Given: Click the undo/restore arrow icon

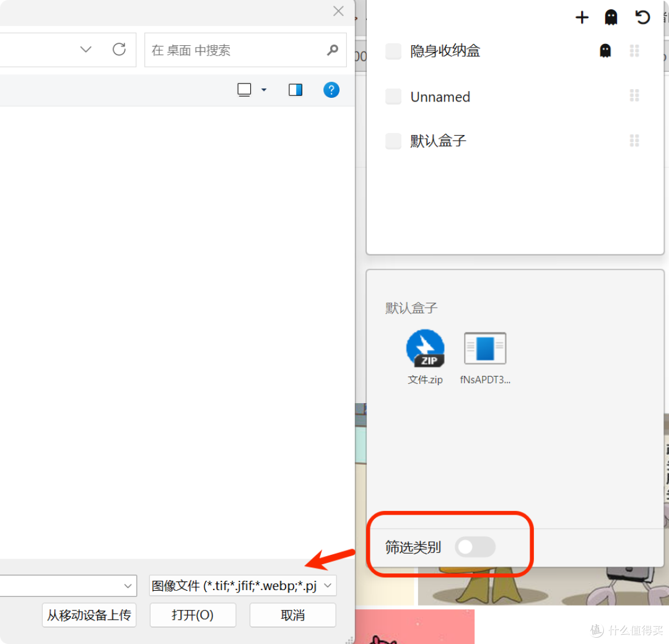Looking at the screenshot, I should tap(642, 17).
